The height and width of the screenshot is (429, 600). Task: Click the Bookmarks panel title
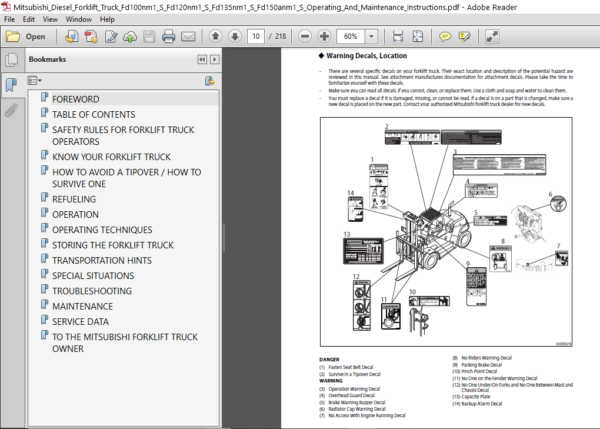pos(47,59)
